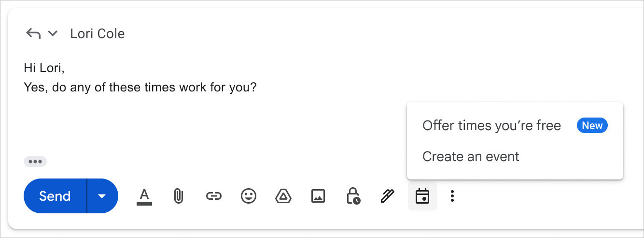Click the Send button
644x238 pixels.
55,196
